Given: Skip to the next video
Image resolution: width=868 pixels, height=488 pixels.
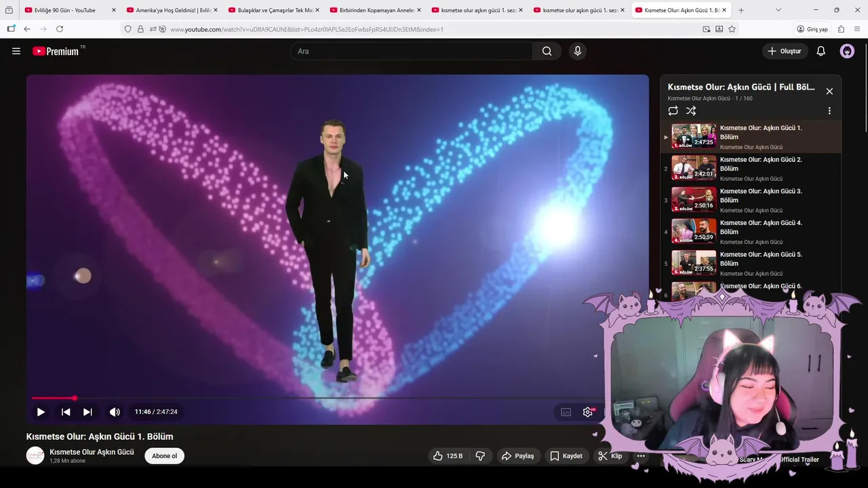Looking at the screenshot, I should (x=87, y=411).
